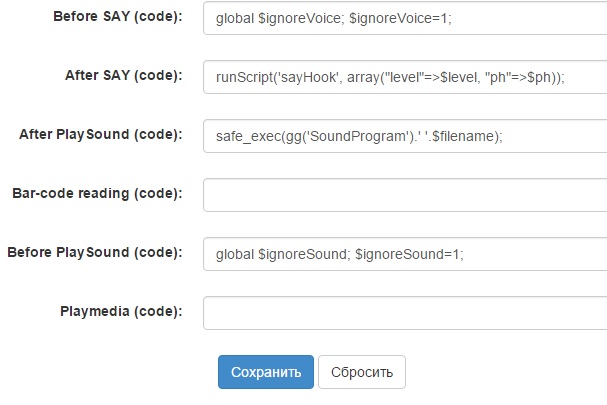The height and width of the screenshot is (405, 607).
Task: Click the runScript word in After SAY
Action: pos(241,77)
